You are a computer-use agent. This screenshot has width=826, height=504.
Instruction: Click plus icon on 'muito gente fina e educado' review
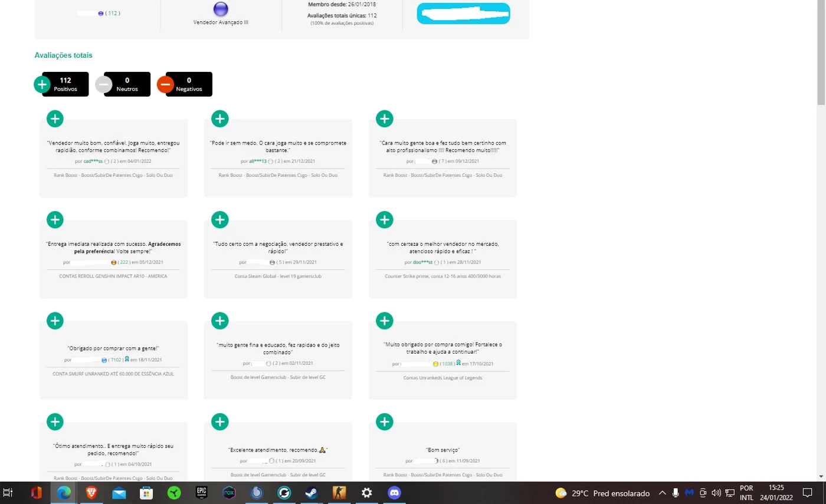[219, 321]
